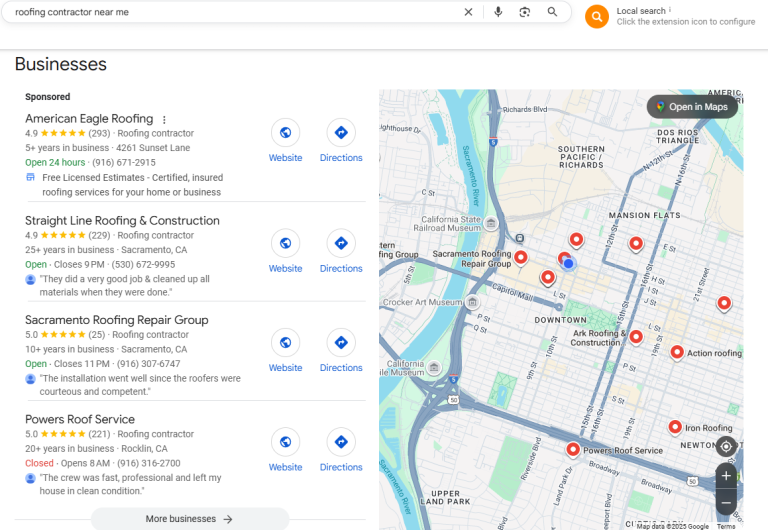The height and width of the screenshot is (530, 768).
Task: Start voice search with the microphone icon
Action: (498, 12)
